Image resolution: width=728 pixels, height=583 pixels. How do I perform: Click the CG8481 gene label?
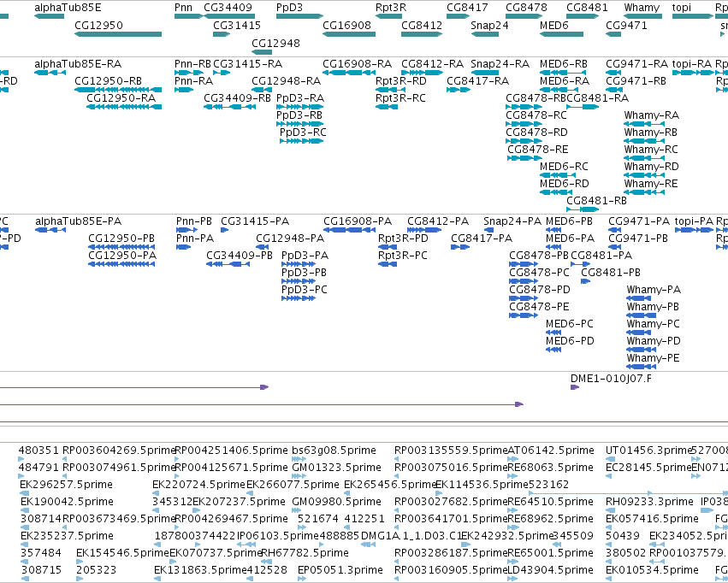tap(587, 8)
